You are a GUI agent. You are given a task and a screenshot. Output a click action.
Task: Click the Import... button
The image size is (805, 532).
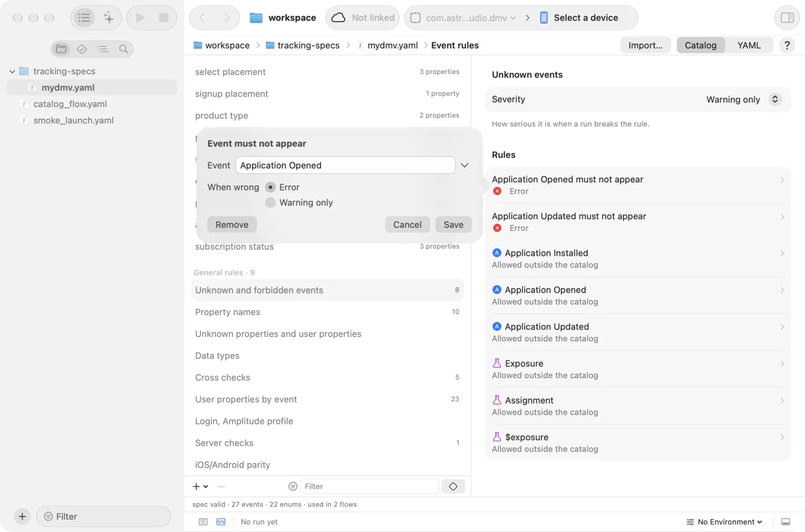pos(646,45)
